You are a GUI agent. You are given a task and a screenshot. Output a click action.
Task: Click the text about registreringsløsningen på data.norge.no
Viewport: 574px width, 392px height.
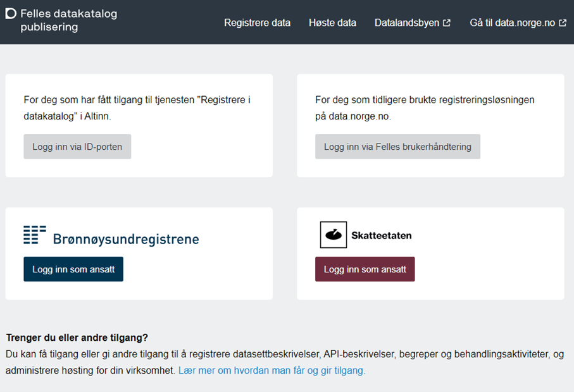[x=425, y=108]
